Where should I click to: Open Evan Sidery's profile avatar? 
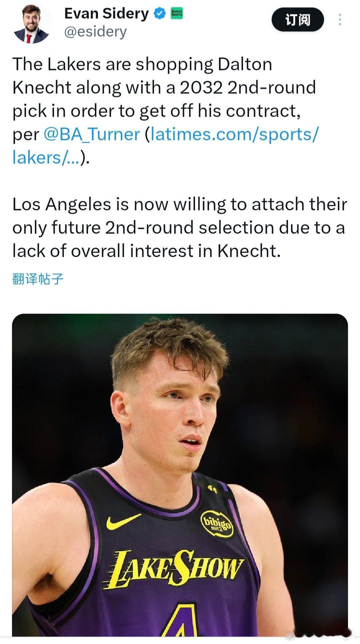pos(32,24)
